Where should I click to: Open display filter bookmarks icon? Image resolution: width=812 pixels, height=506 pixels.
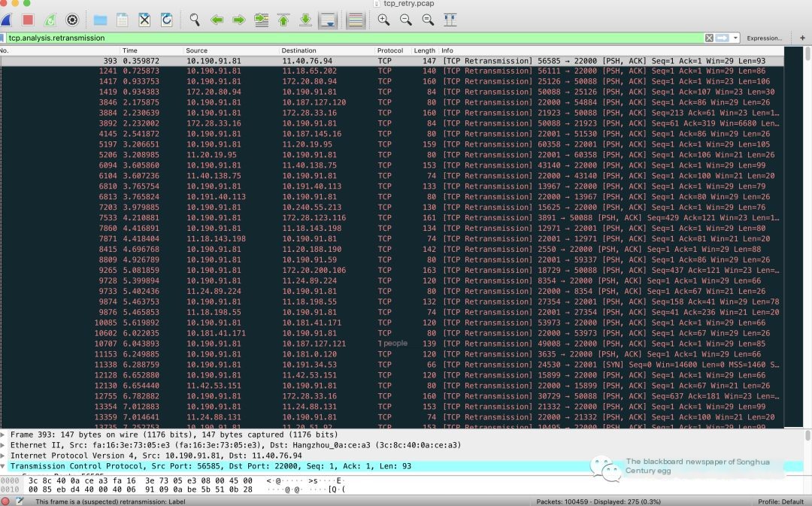tap(2, 38)
